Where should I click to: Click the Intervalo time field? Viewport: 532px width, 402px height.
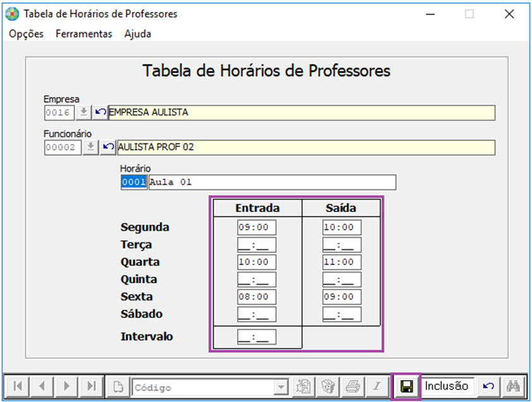tap(257, 337)
